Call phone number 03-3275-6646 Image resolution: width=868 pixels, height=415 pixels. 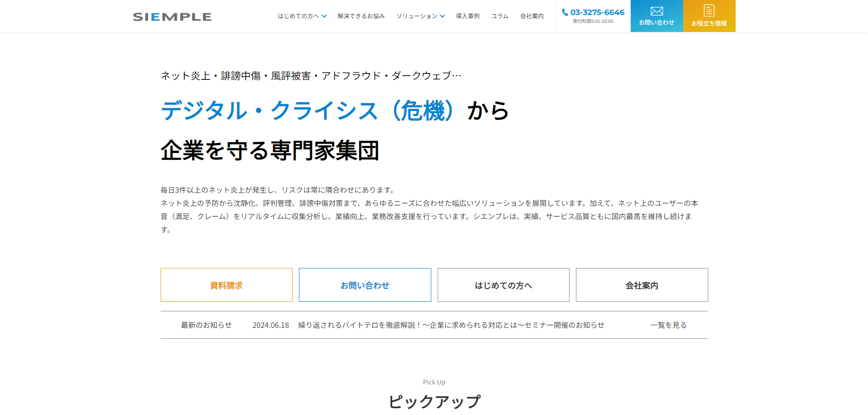pos(597,12)
